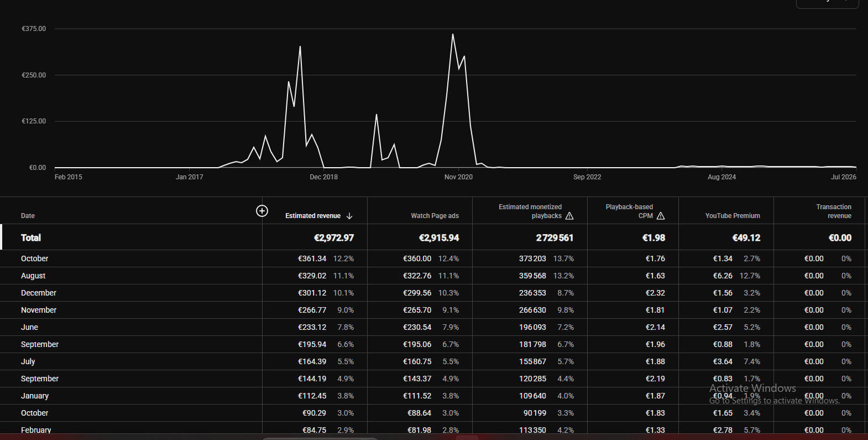
Task: Click the Date column header
Action: [x=28, y=216]
